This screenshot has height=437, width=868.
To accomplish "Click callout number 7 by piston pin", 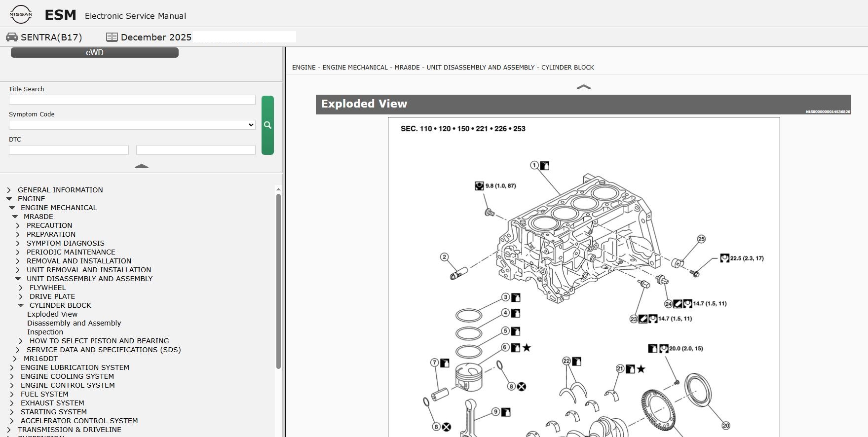I will click(x=435, y=363).
